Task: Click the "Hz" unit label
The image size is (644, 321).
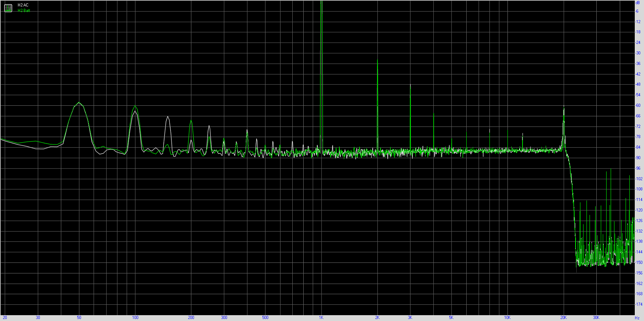Action: [637, 318]
